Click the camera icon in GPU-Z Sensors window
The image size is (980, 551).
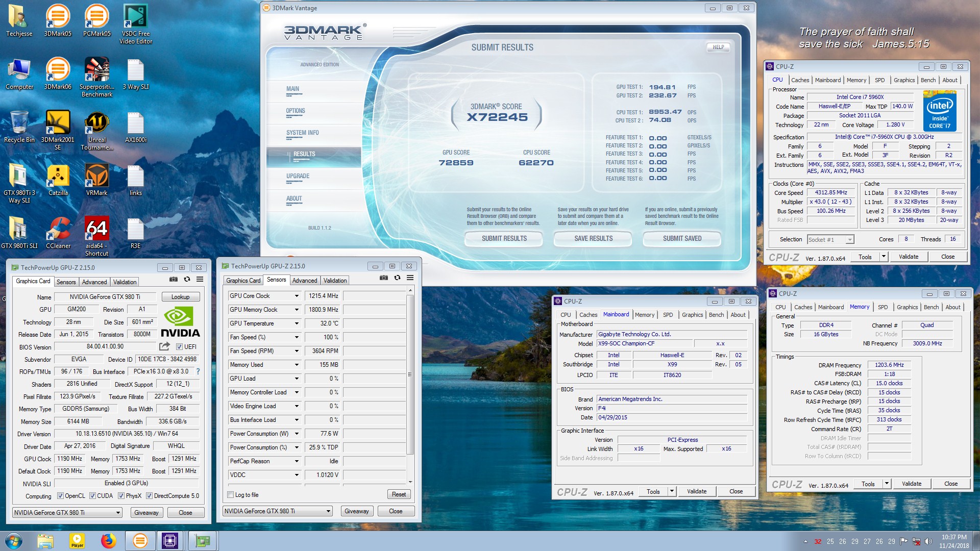point(384,278)
